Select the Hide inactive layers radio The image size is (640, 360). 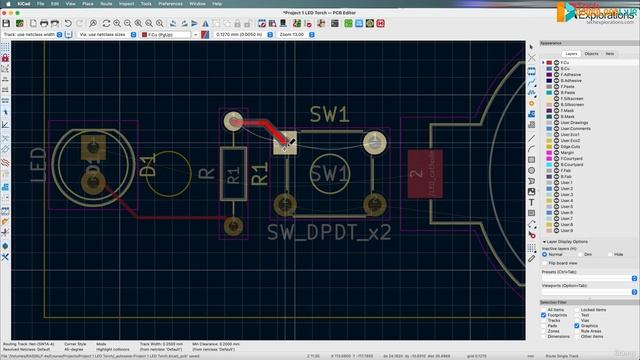pyautogui.click(x=610, y=254)
